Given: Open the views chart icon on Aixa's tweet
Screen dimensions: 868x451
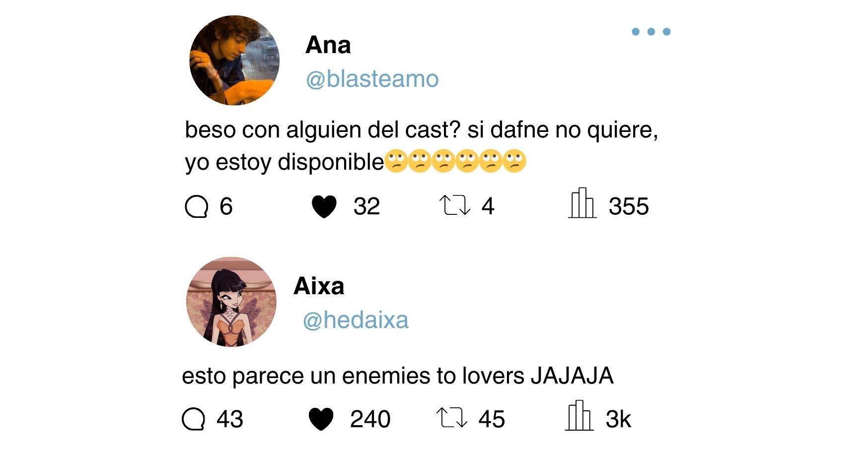Looking at the screenshot, I should (579, 415).
